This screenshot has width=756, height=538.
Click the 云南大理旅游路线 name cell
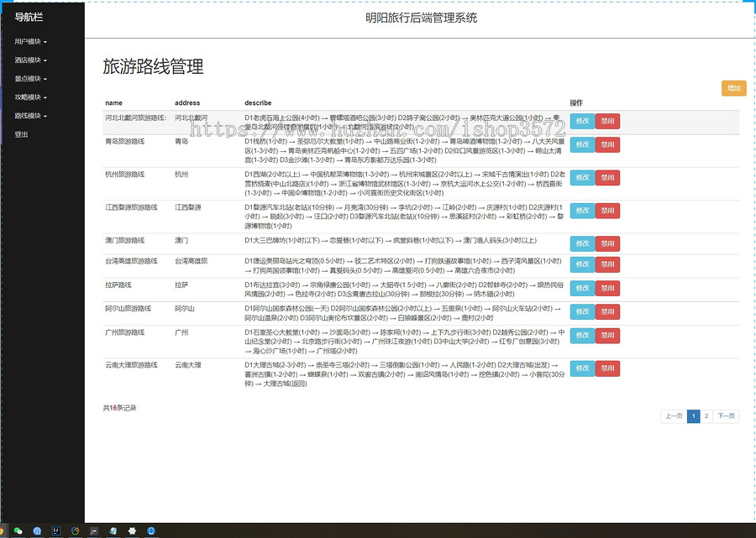pos(131,365)
